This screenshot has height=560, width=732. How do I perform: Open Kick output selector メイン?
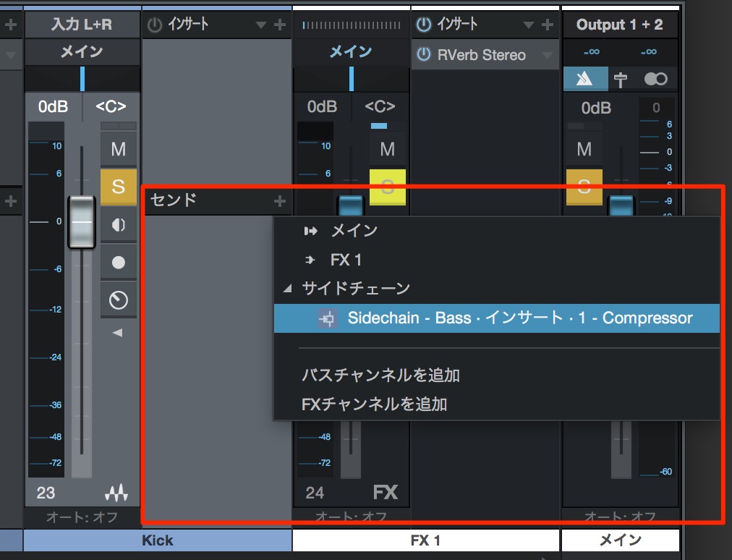click(82, 51)
